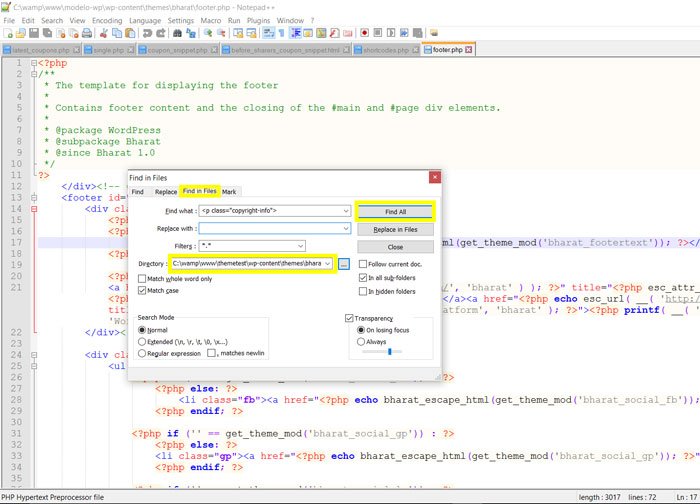Click the Paste toolbar icon
The image size is (700, 504).
130,33
